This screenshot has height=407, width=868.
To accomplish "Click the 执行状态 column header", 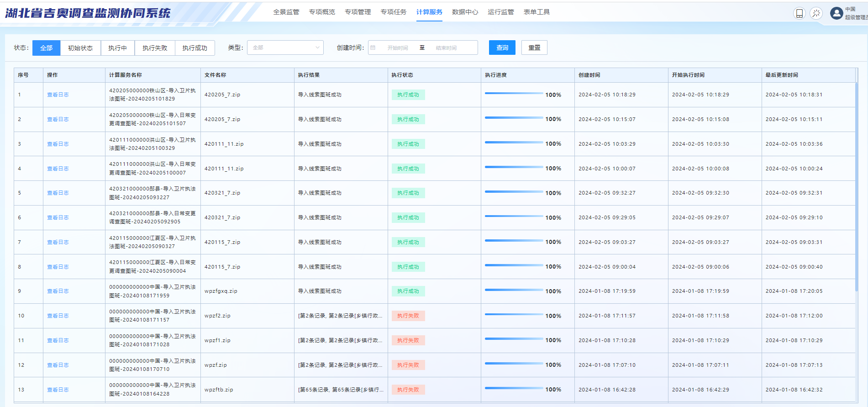I will pyautogui.click(x=402, y=75).
